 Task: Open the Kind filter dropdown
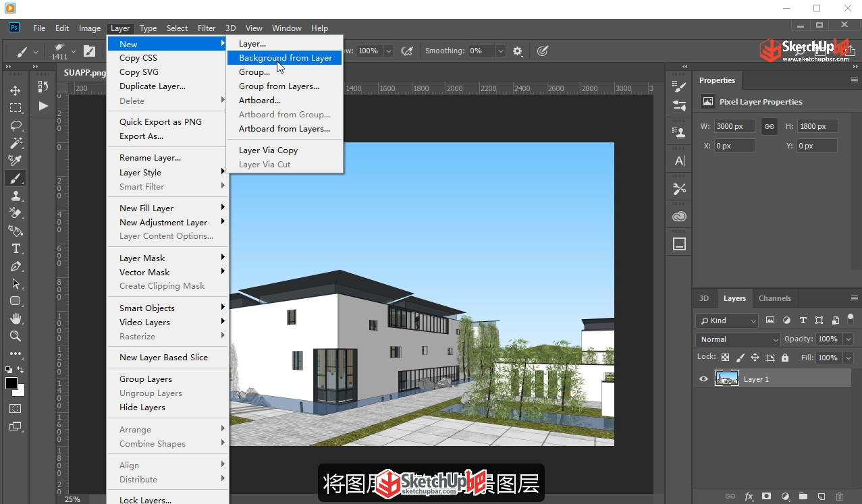pyautogui.click(x=726, y=320)
